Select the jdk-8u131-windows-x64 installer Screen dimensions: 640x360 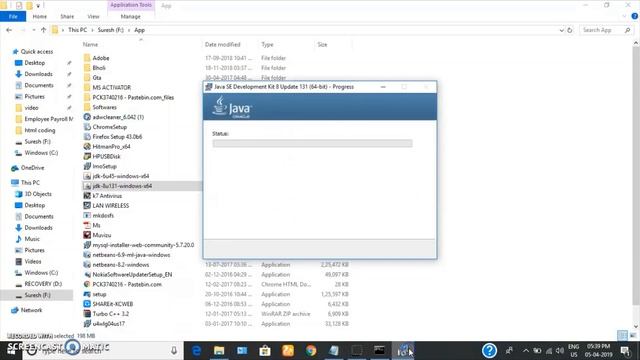coord(122,186)
